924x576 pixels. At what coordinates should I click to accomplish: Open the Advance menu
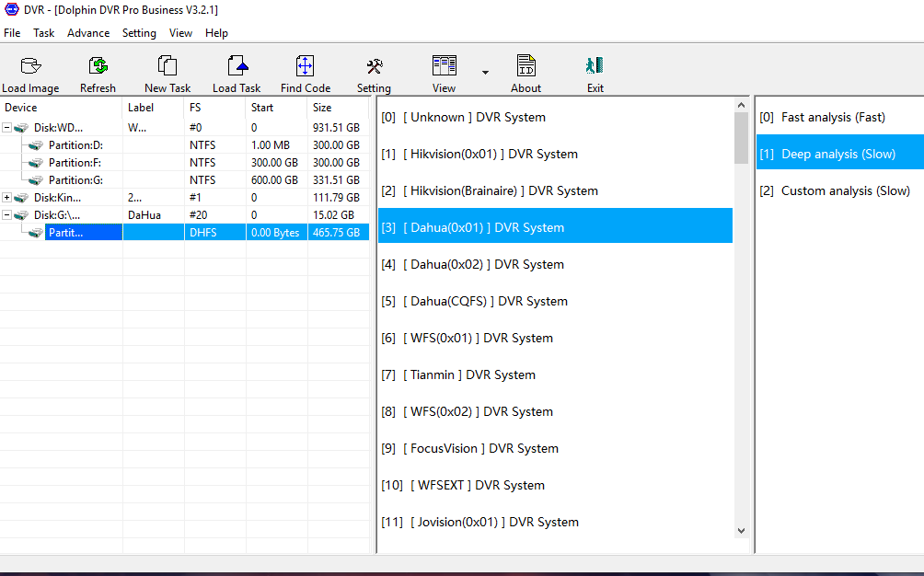(x=88, y=33)
